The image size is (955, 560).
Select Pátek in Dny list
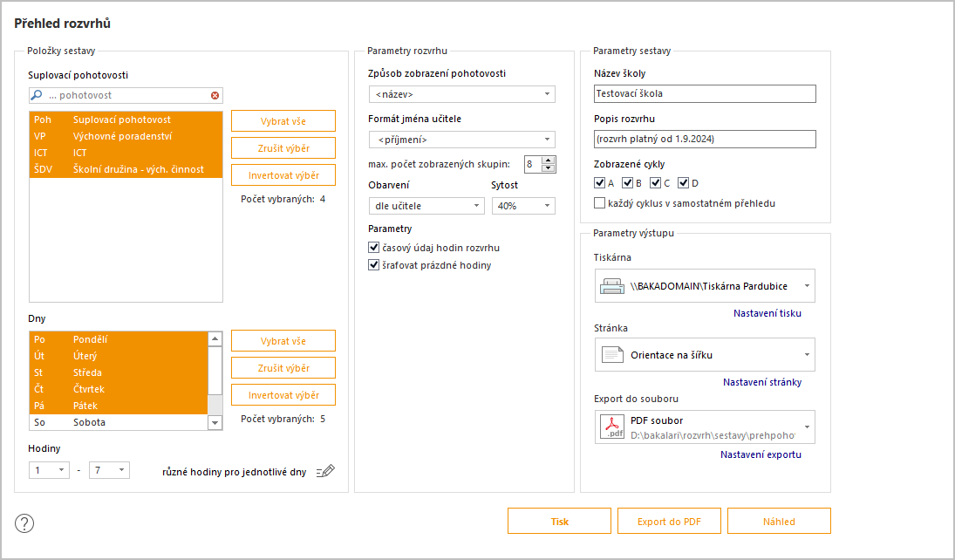(x=119, y=406)
